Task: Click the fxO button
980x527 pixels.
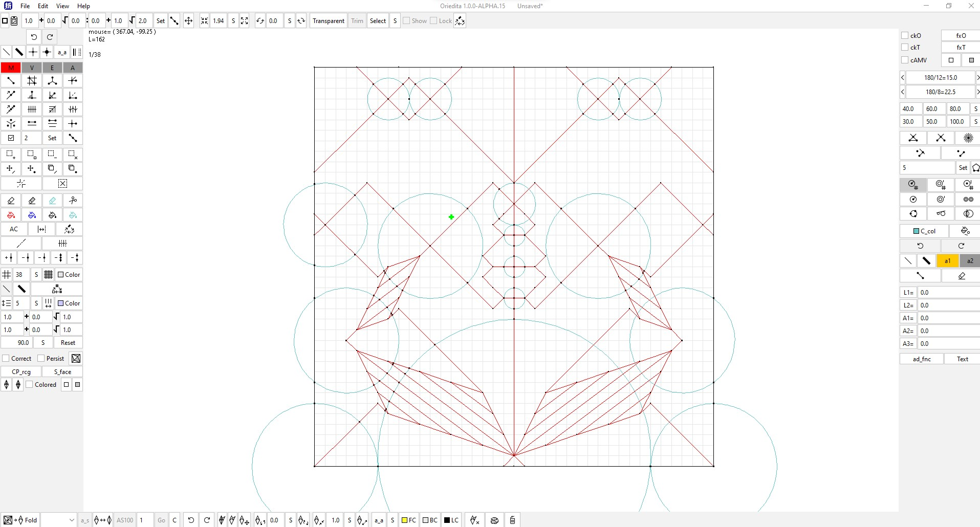Action: [x=961, y=35]
